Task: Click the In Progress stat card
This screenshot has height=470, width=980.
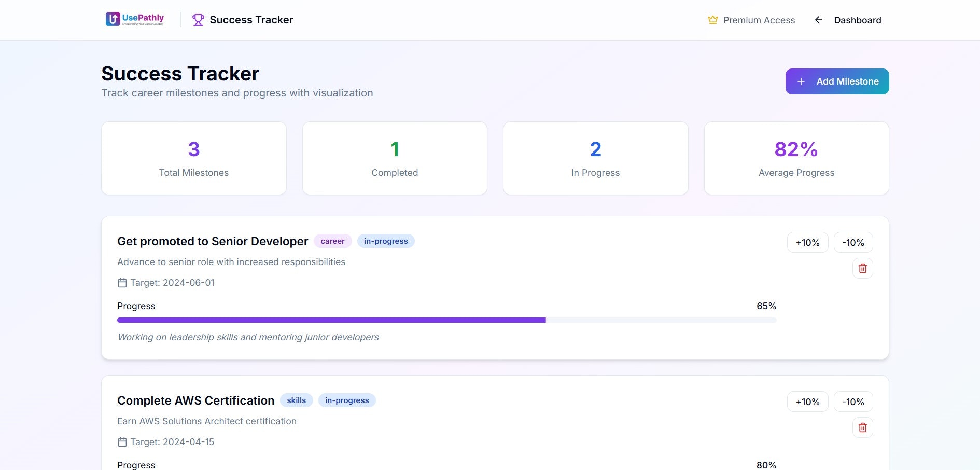Action: click(x=596, y=158)
